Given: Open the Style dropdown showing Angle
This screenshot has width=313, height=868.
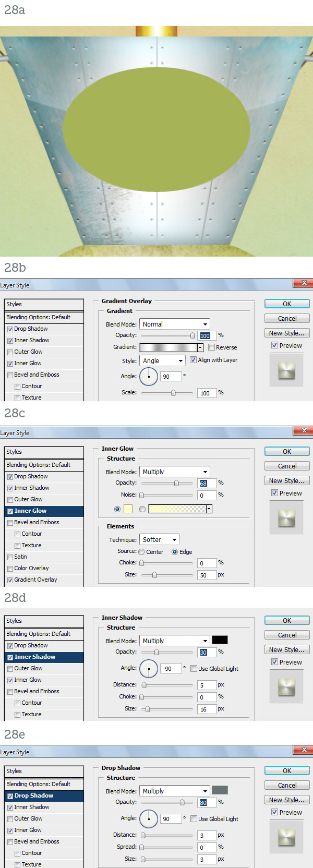Looking at the screenshot, I should pos(162,360).
